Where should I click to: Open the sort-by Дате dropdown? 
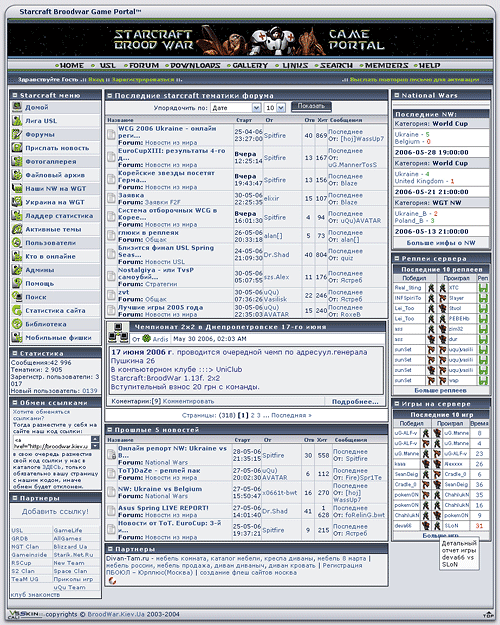(x=236, y=108)
